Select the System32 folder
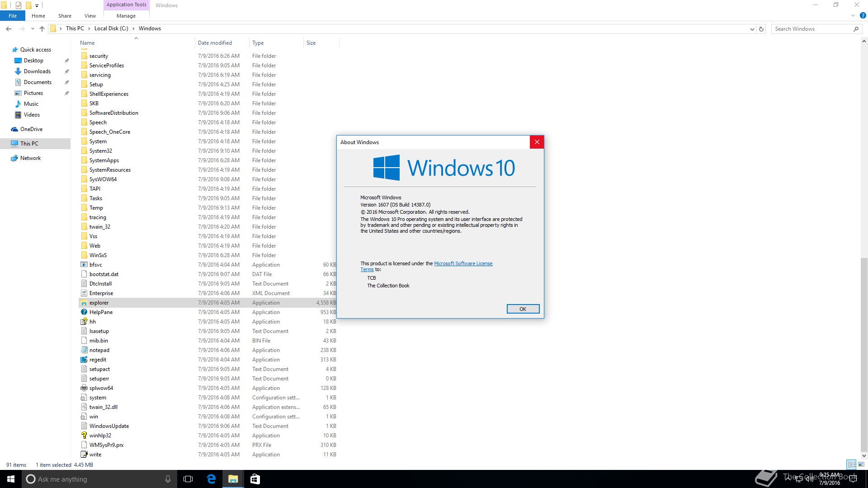868x488 pixels. click(x=100, y=151)
